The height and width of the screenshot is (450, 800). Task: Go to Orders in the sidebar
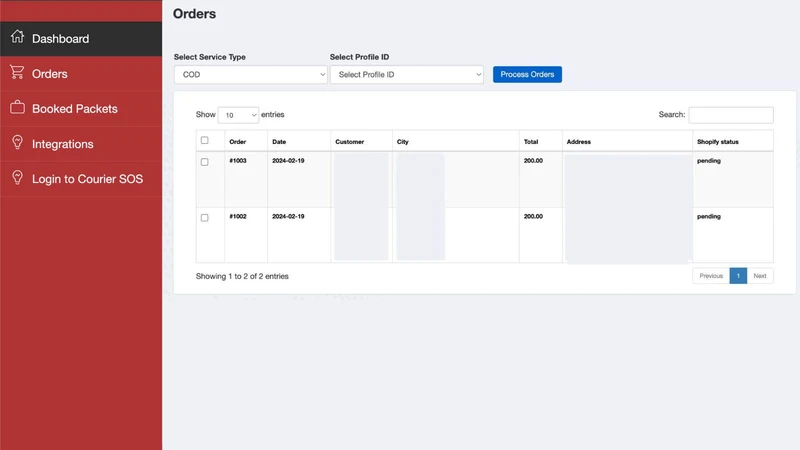pos(81,74)
